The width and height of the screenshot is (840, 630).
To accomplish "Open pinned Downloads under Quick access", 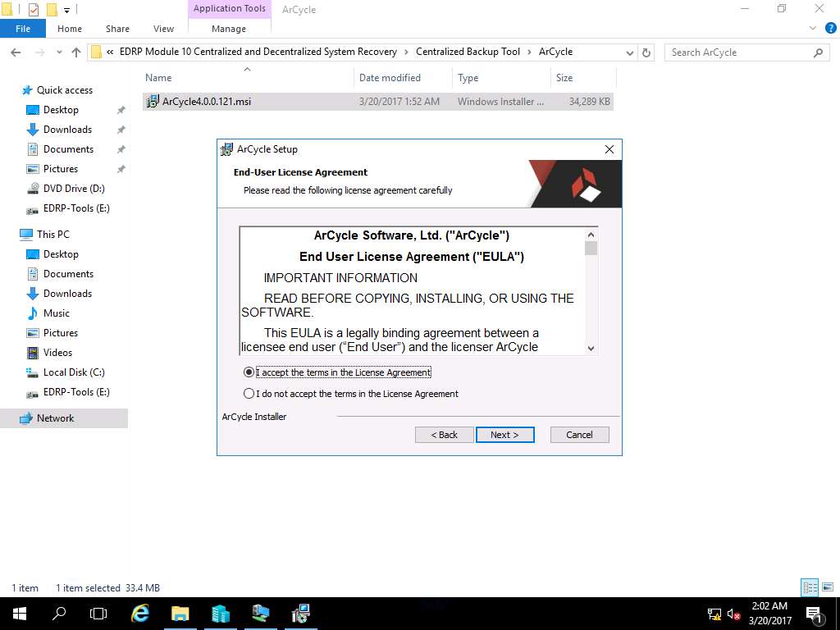I will tap(67, 130).
